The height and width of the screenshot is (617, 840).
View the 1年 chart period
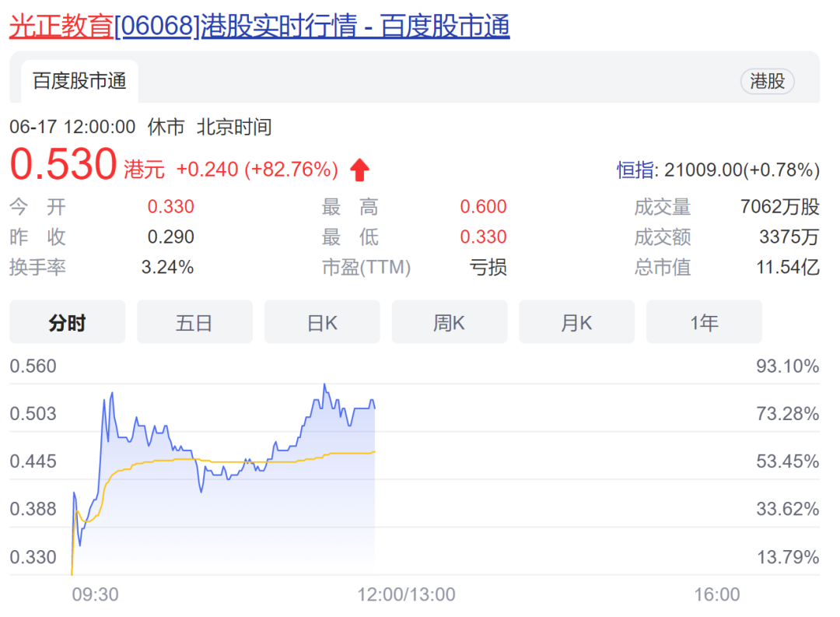click(704, 322)
